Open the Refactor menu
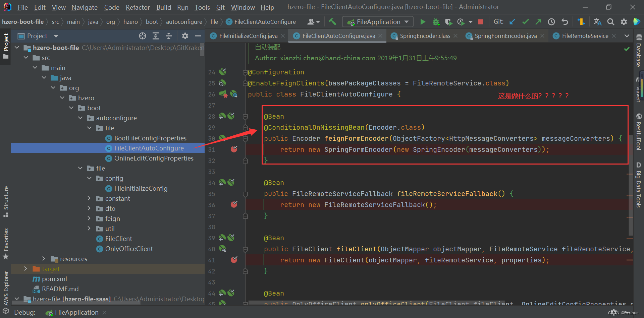This screenshot has height=318, width=644. [x=138, y=7]
